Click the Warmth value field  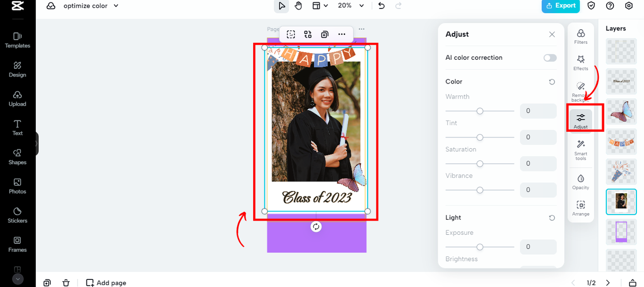point(538,111)
